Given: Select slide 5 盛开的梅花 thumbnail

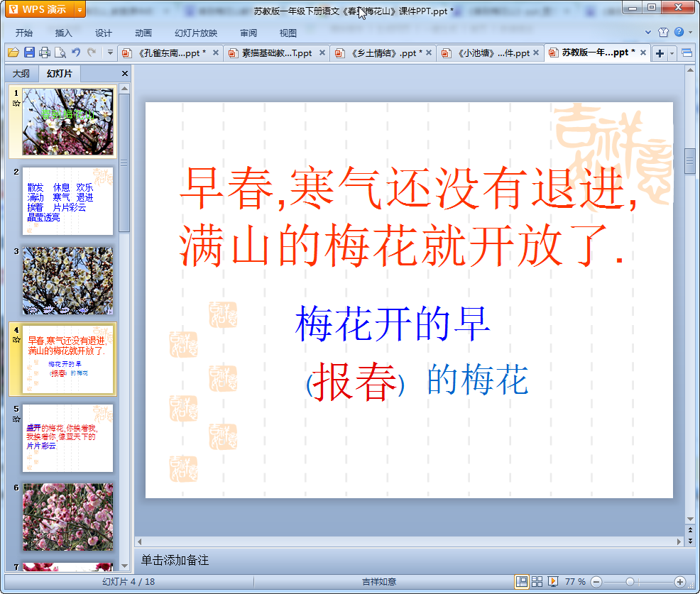Looking at the screenshot, I should click(68, 439).
